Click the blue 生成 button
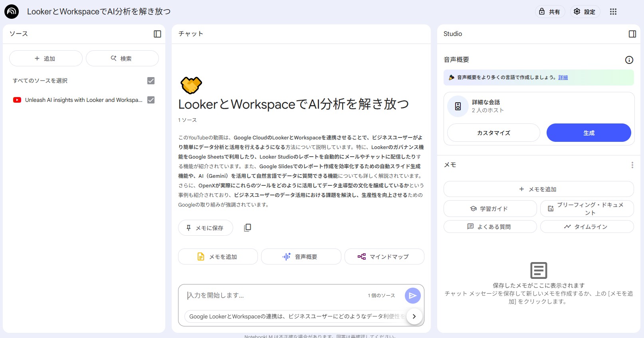Viewport: 644px width, 338px height. pos(589,133)
